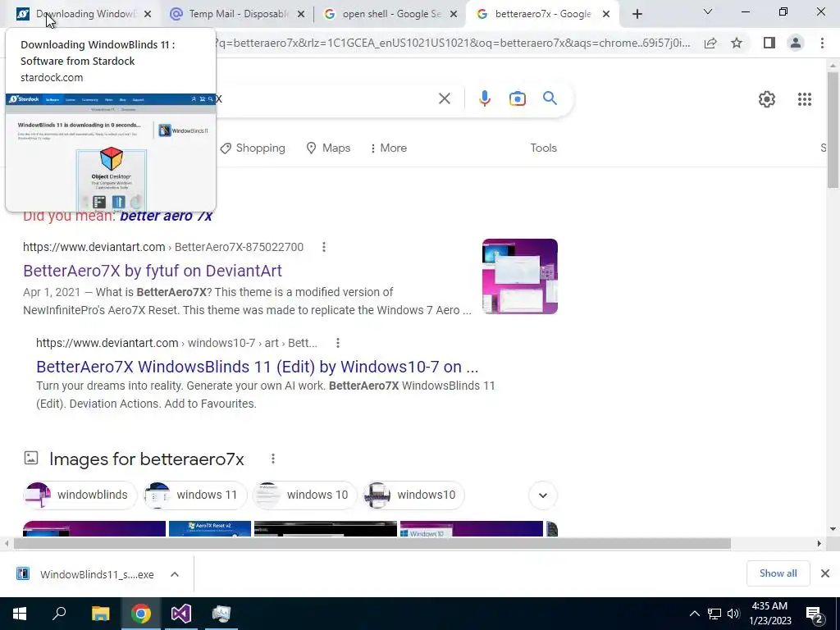The width and height of the screenshot is (840, 630).
Task: Select the windows 10 image chip
Action: 305,495
